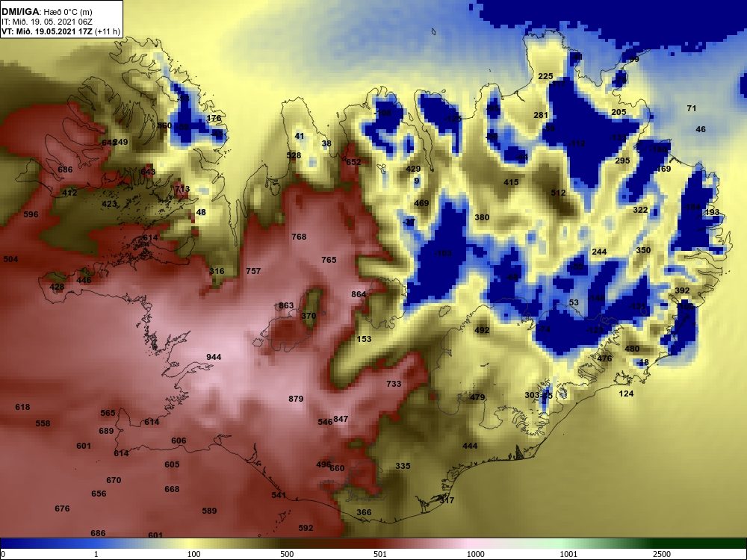Screen dimensions: 747x560
Task: Click the 370 value label
Action: (309, 316)
